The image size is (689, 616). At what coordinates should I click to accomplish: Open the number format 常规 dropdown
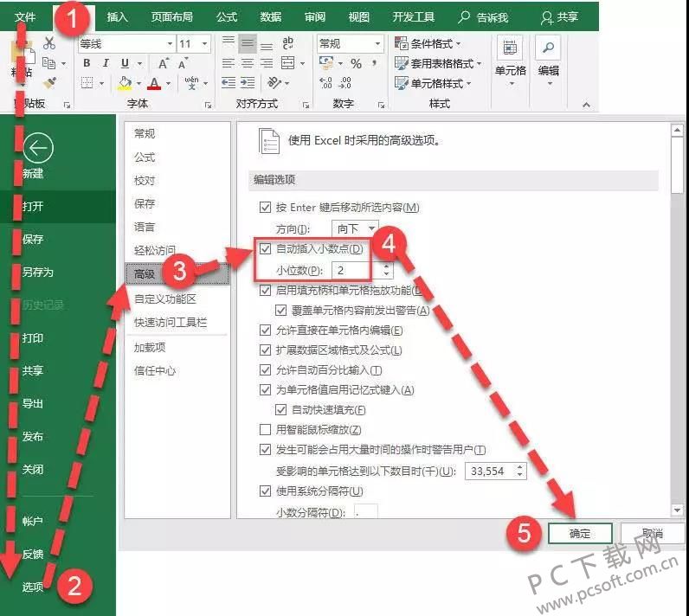(377, 44)
